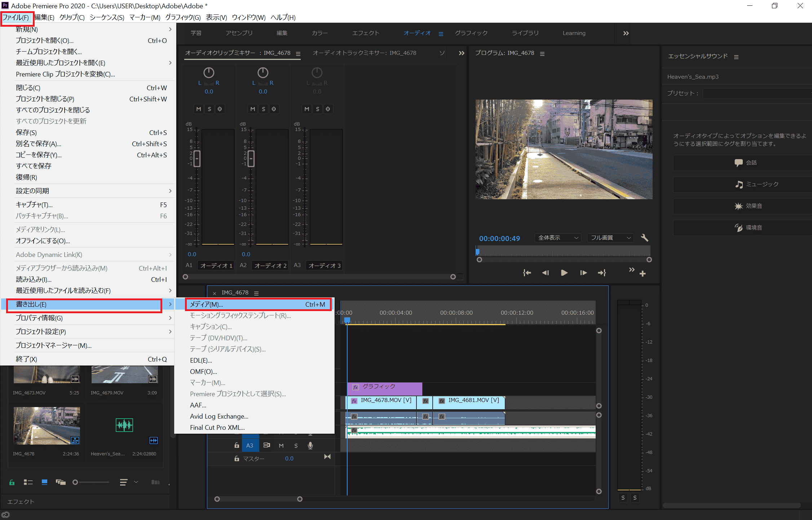Viewport: 812px width, 520px height.
Task: Show more transport controls double-arrow
Action: 631,270
